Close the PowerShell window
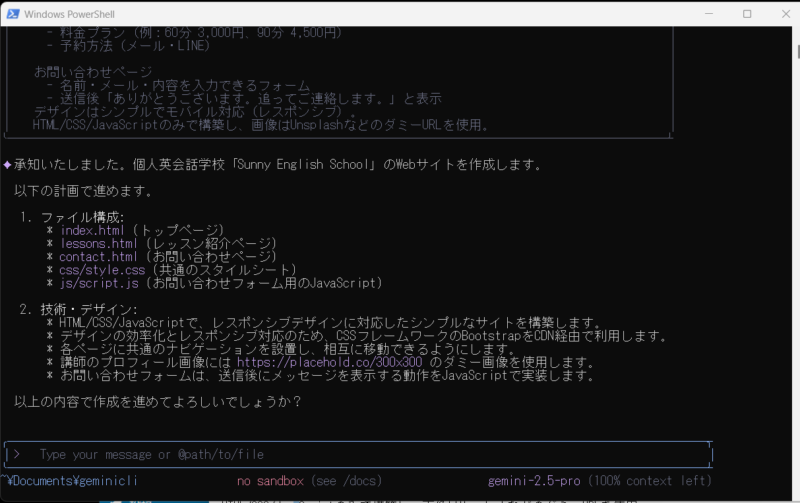The width and height of the screenshot is (800, 503). tap(786, 14)
